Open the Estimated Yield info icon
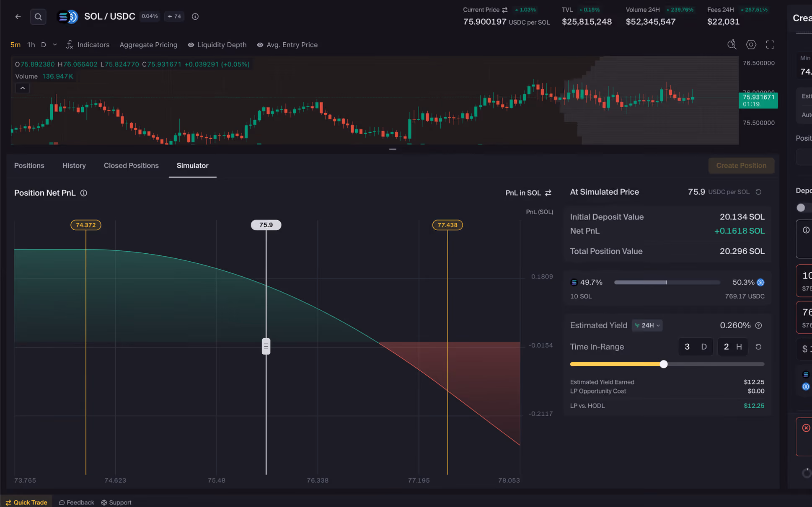This screenshot has height=507, width=812. coord(758,325)
